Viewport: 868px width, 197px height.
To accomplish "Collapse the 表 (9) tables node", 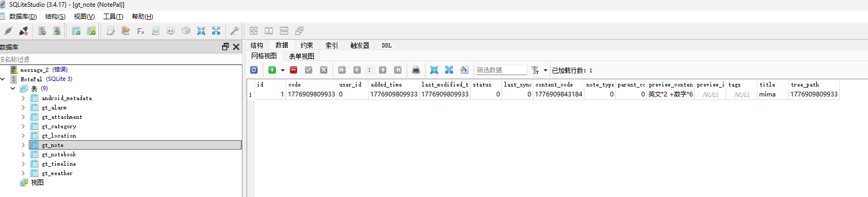I will pos(13,89).
